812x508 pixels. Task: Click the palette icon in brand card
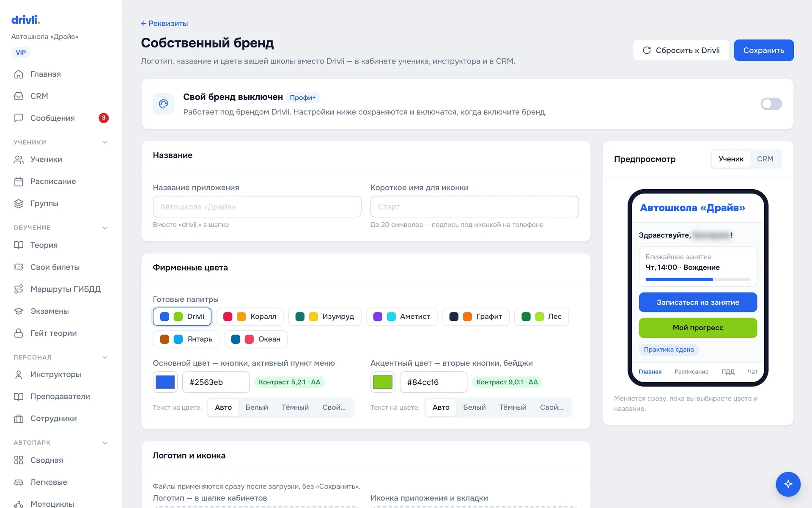coord(164,104)
